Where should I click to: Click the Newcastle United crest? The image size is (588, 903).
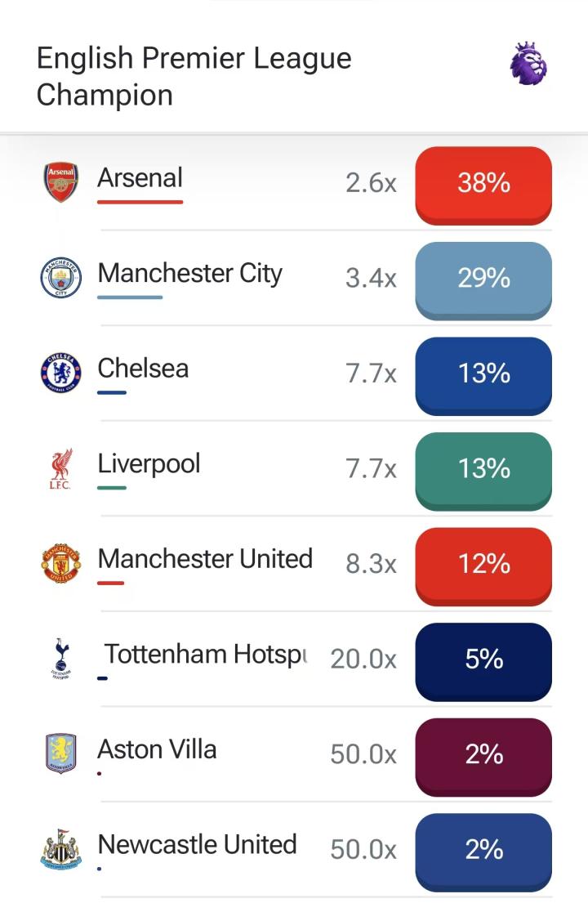coord(61,849)
